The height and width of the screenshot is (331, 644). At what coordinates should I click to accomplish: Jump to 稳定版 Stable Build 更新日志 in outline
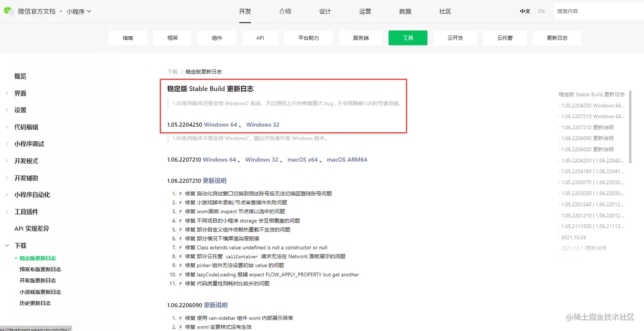click(592, 94)
